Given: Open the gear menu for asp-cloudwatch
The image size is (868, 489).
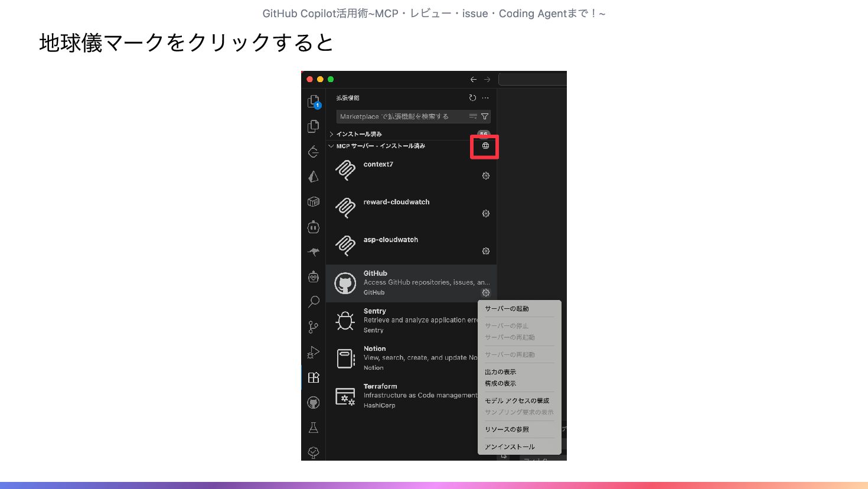Looking at the screenshot, I should tap(486, 251).
